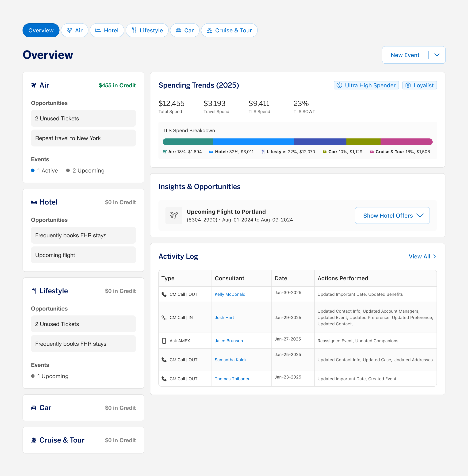468x476 pixels.
Task: Click the car icon in Car card header
Action: (34, 408)
